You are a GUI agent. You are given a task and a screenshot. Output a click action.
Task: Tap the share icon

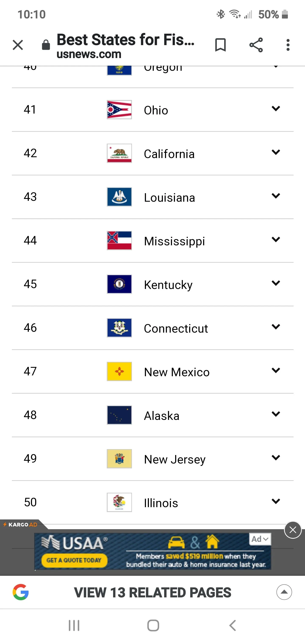coord(256,45)
